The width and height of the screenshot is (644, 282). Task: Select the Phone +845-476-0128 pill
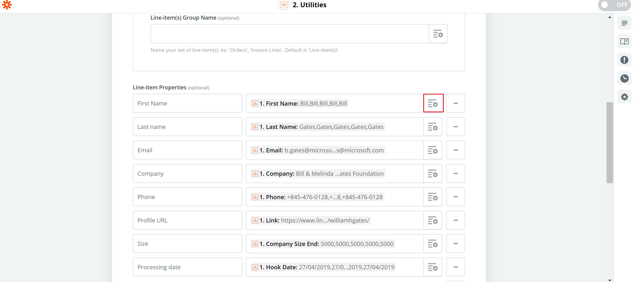pos(317,197)
